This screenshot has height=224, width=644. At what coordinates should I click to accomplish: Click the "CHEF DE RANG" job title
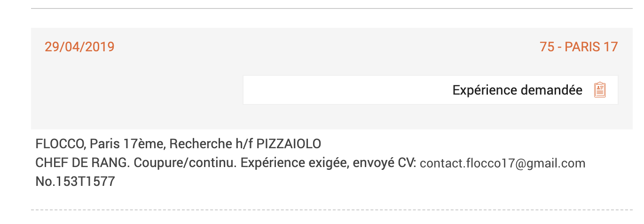click(x=82, y=163)
